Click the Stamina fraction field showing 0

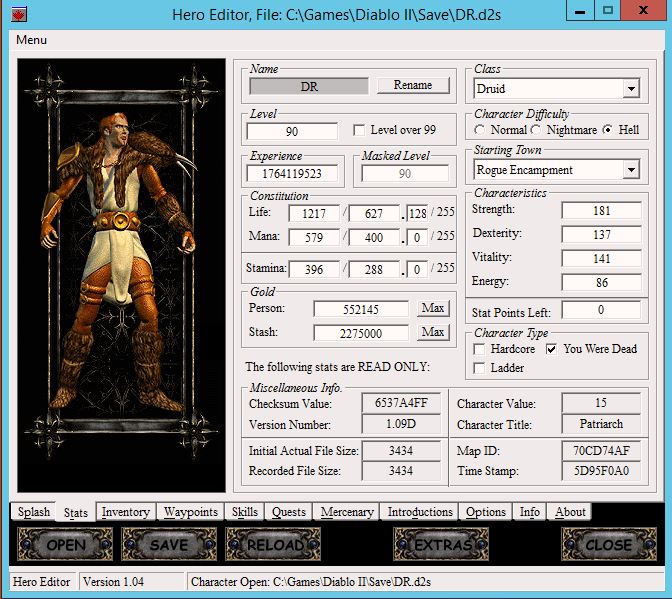point(417,270)
